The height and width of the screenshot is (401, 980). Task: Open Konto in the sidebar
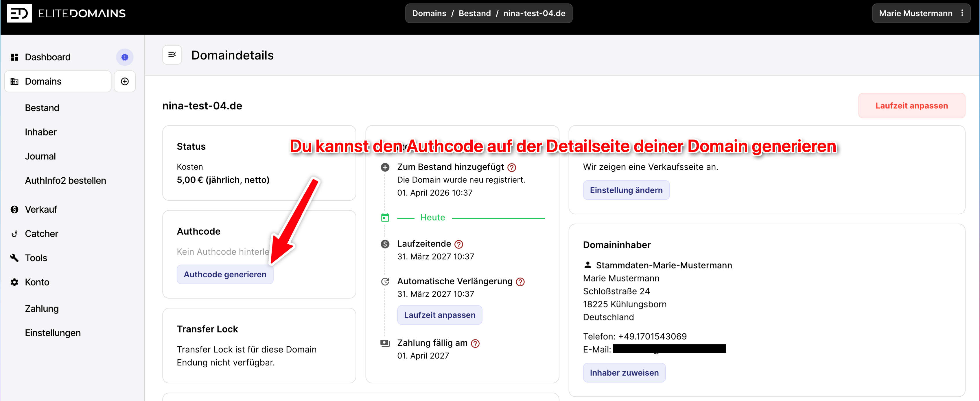37,282
